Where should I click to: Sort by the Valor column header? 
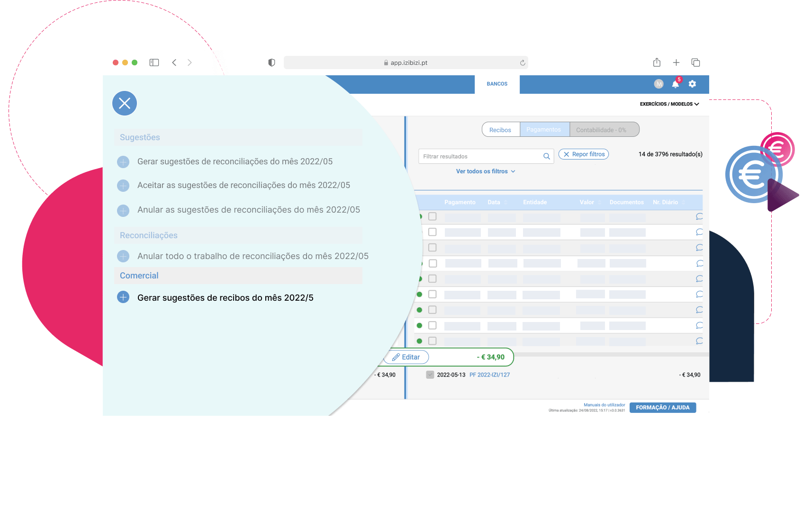[x=586, y=202]
